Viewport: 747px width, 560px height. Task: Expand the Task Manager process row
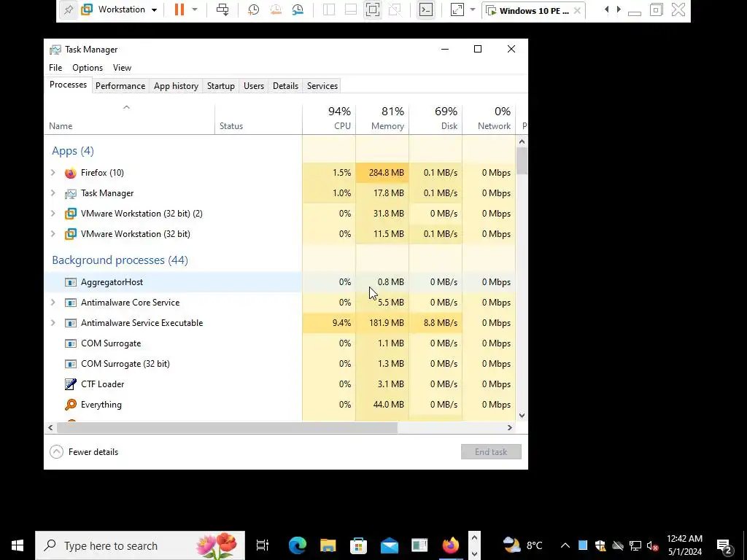pyautogui.click(x=53, y=192)
